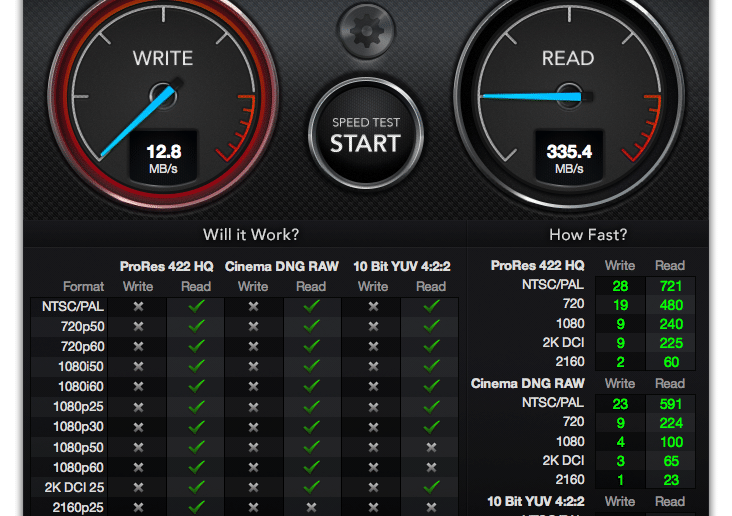Viewport: 732px width, 516px height.
Task: Click the 1080p25 ProRes 422 HQ Write cross
Action: [138, 407]
